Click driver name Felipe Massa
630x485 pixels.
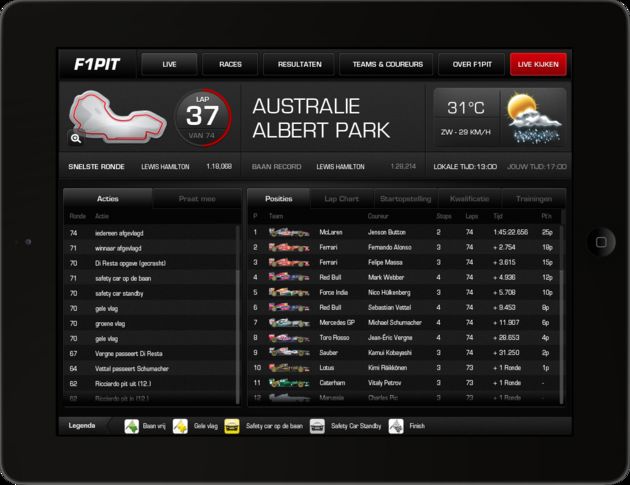click(385, 262)
